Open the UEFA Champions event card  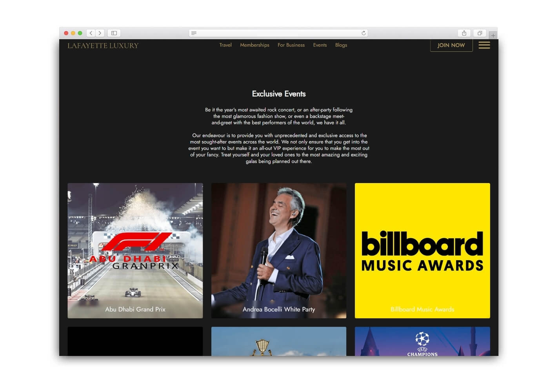click(x=422, y=341)
